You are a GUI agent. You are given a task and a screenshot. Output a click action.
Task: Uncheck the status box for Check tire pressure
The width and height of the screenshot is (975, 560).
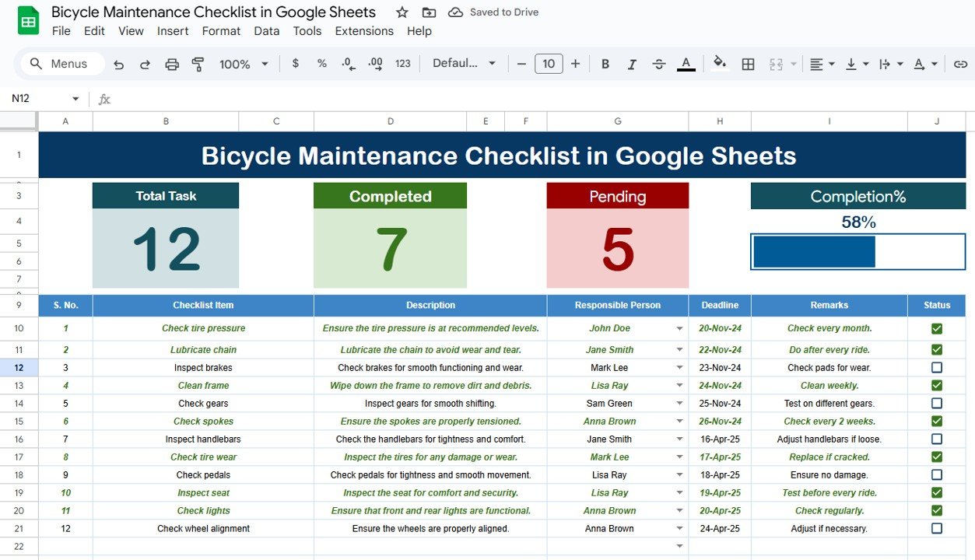coord(937,329)
